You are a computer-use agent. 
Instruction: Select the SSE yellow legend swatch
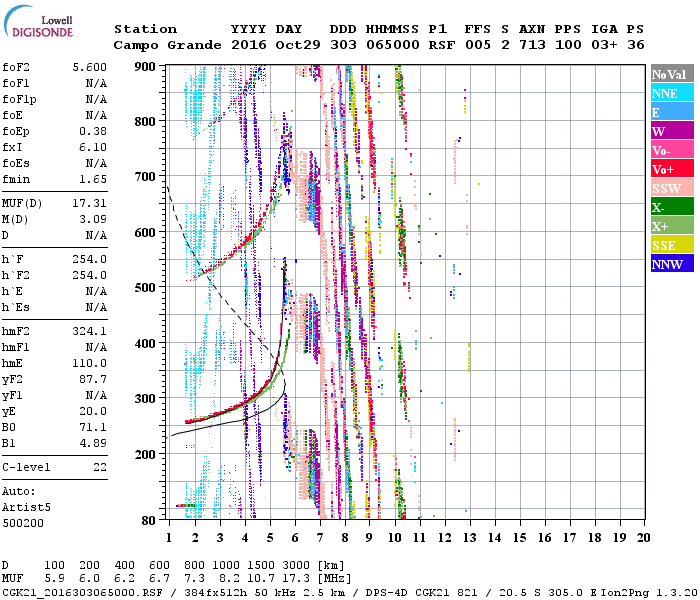tap(672, 245)
